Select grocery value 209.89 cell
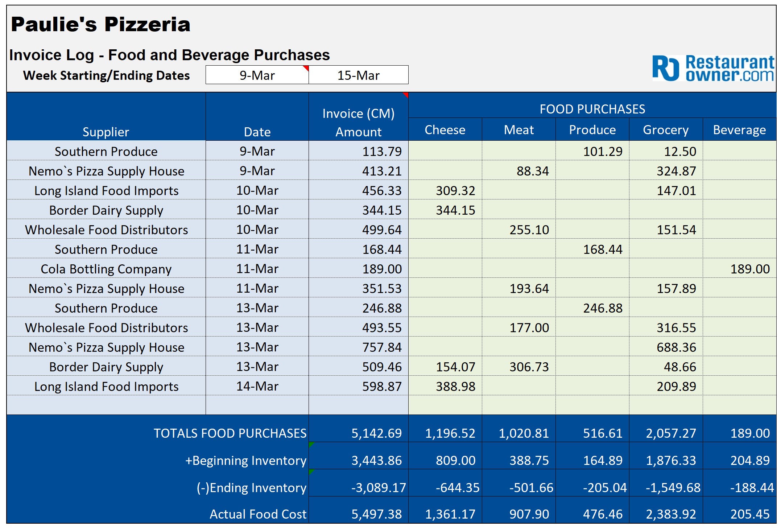This screenshot has height=532, width=781. [x=666, y=386]
